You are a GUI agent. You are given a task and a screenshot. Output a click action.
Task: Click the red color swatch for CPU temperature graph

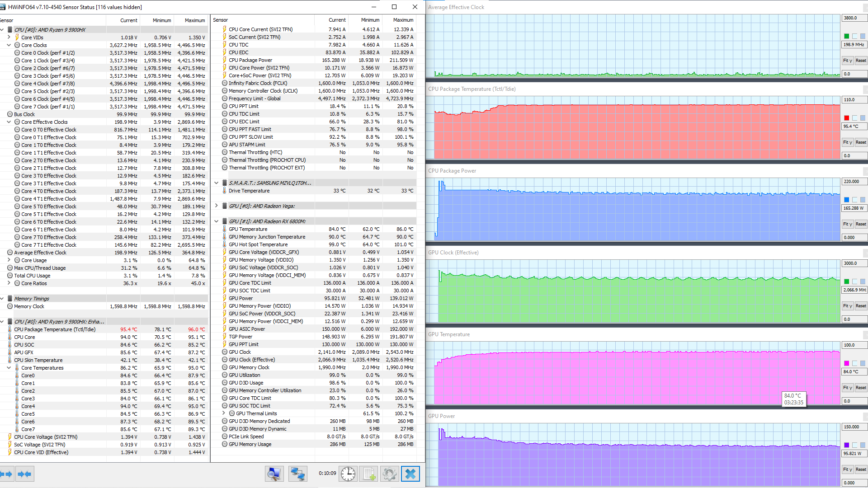846,118
